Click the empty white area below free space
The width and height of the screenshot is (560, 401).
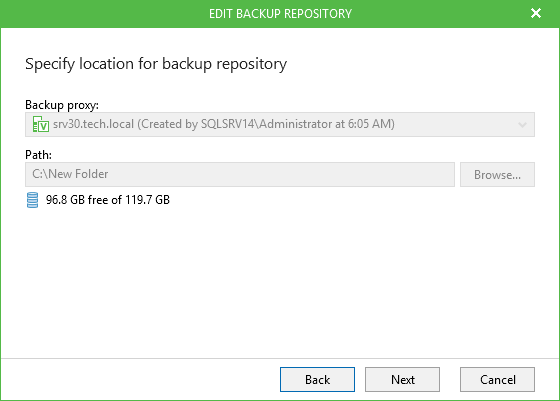coord(280,282)
